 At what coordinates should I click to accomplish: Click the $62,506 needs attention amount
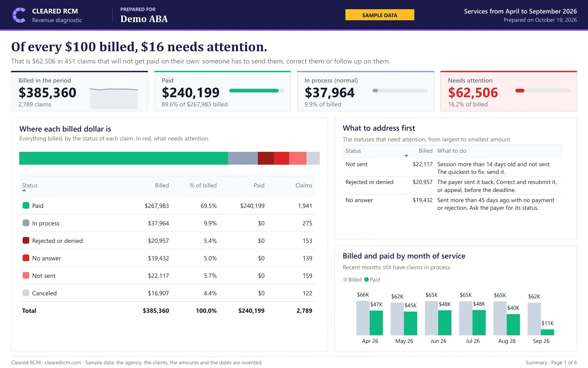coord(473,93)
